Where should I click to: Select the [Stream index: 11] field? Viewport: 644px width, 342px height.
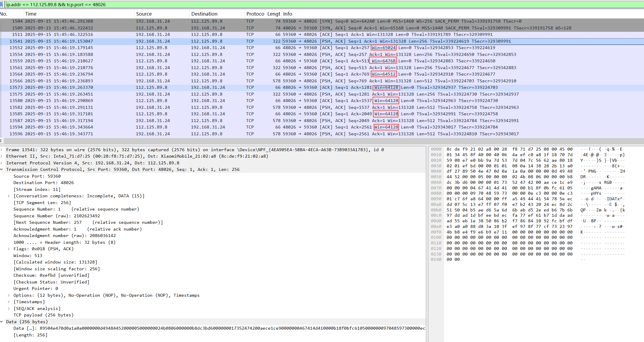37,189
